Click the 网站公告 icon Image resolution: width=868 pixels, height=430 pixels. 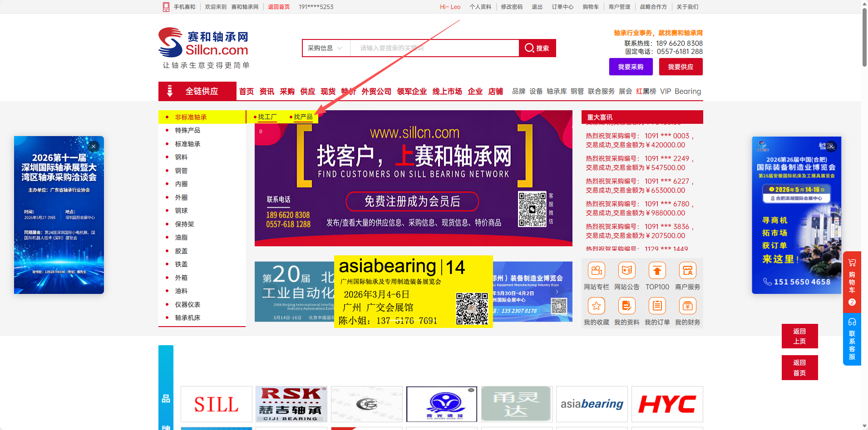(x=626, y=271)
